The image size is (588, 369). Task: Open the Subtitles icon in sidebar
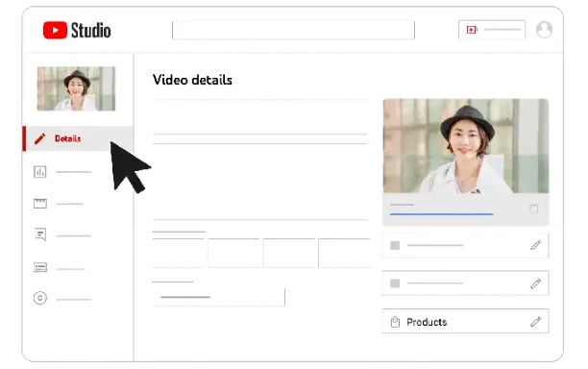click(40, 267)
